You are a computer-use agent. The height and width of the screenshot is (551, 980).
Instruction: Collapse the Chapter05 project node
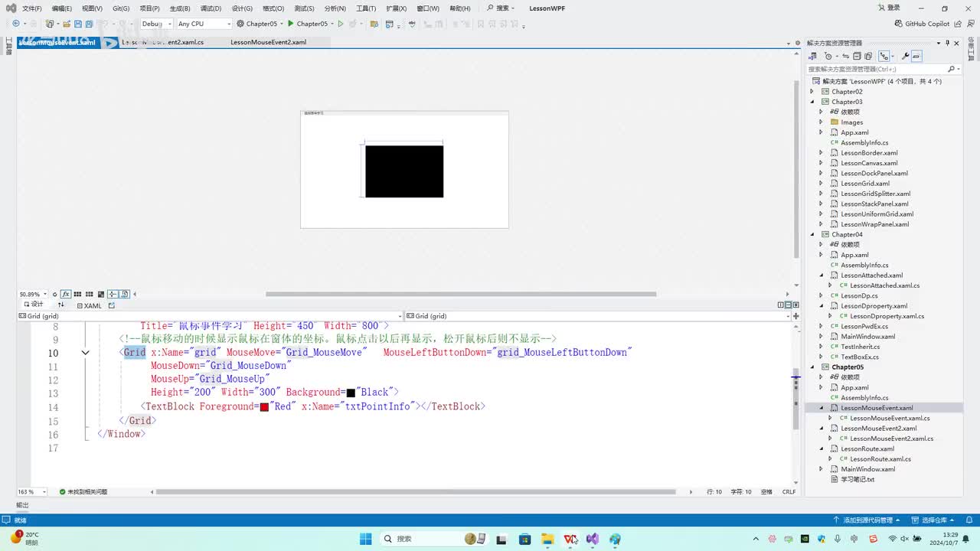(813, 367)
